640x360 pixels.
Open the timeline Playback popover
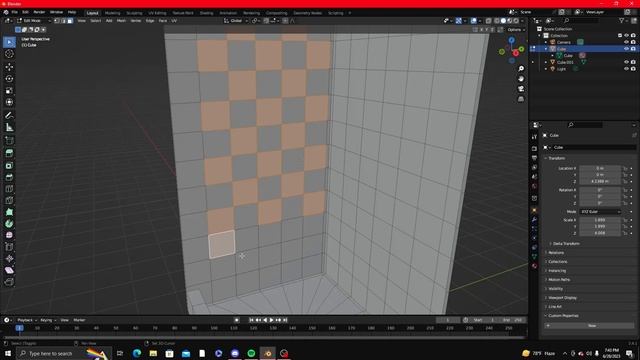pos(27,320)
